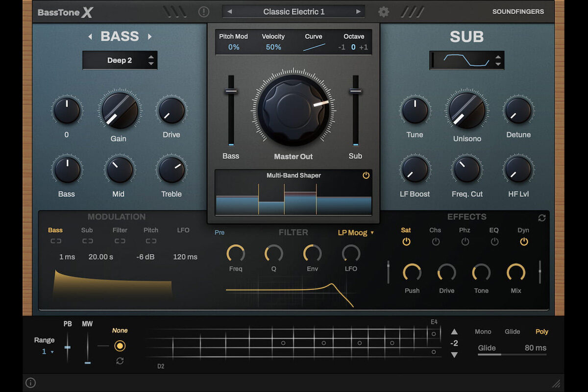Click the Pitch Mod 0% value
The image size is (588, 392).
click(x=234, y=47)
